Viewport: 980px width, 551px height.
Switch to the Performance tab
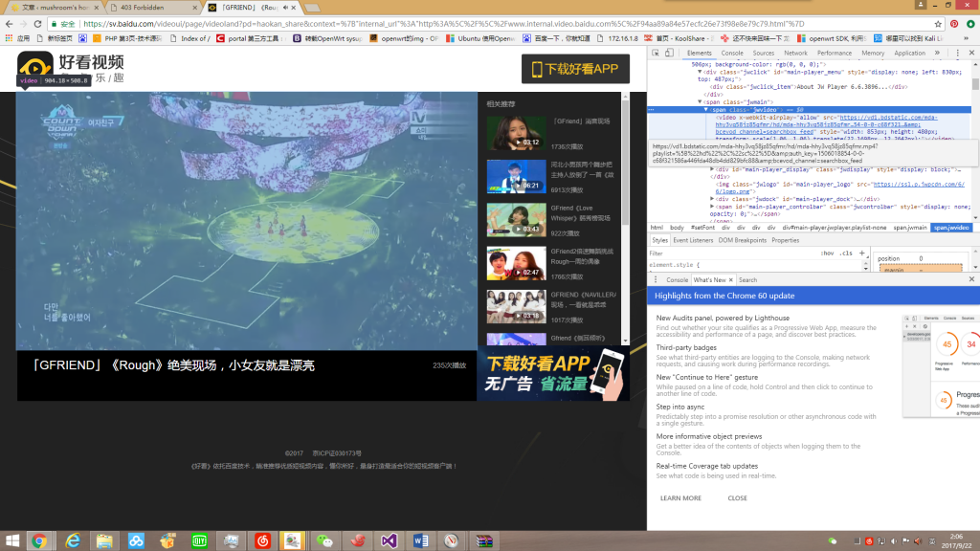coord(835,54)
